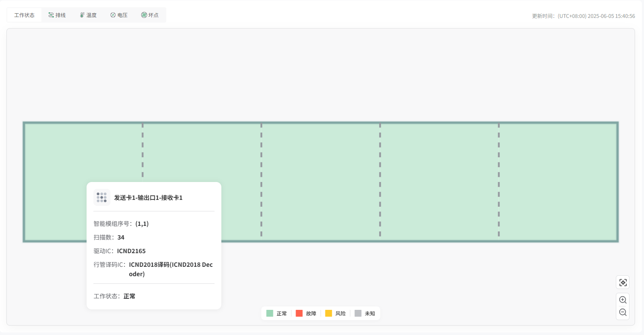Click the fit-to-view recenter icon

623,282
